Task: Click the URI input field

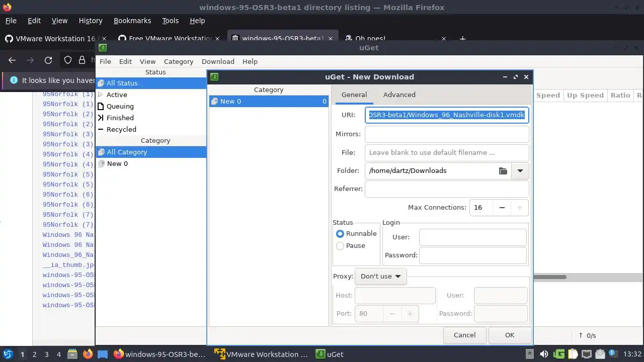Action: pyautogui.click(x=447, y=115)
